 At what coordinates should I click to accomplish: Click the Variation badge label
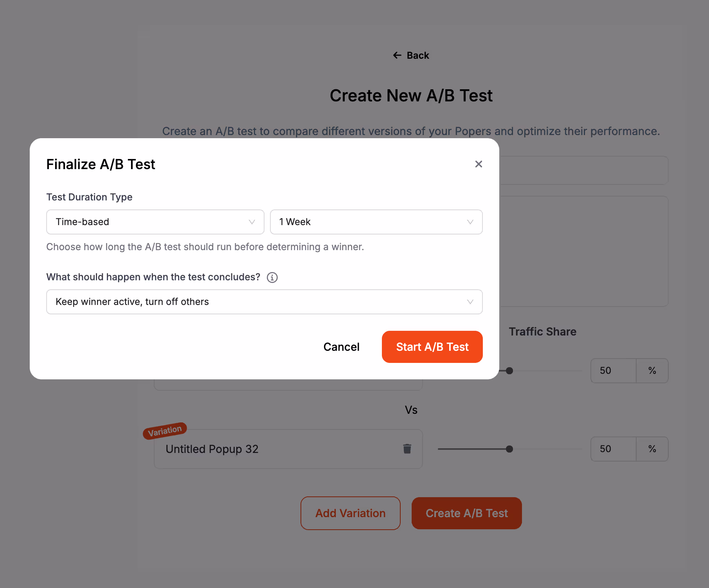click(x=164, y=429)
